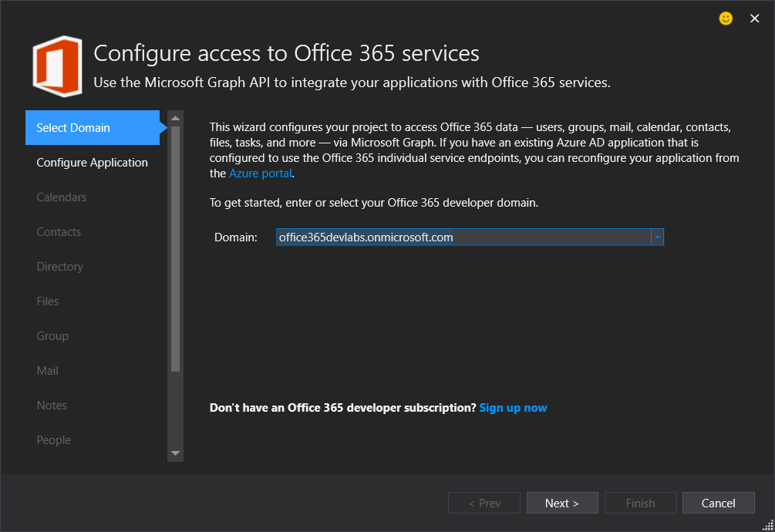The height and width of the screenshot is (532, 775).
Task: Close the Office 365 wizard dialog
Action: [x=755, y=19]
